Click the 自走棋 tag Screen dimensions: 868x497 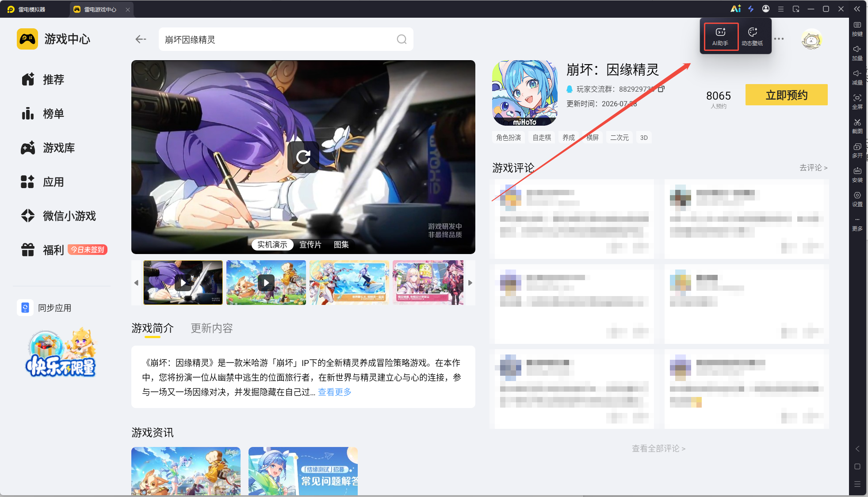[x=542, y=138]
